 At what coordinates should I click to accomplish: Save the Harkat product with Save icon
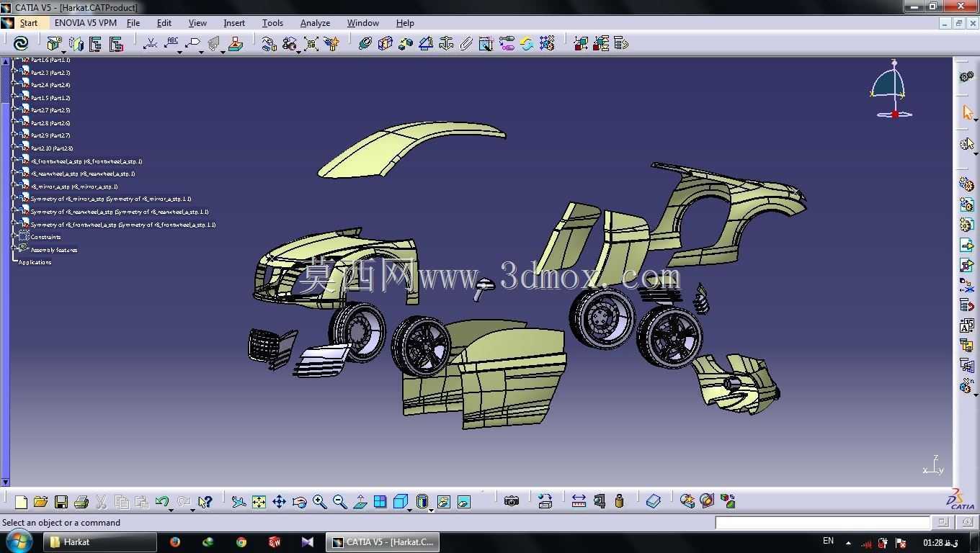(x=61, y=502)
